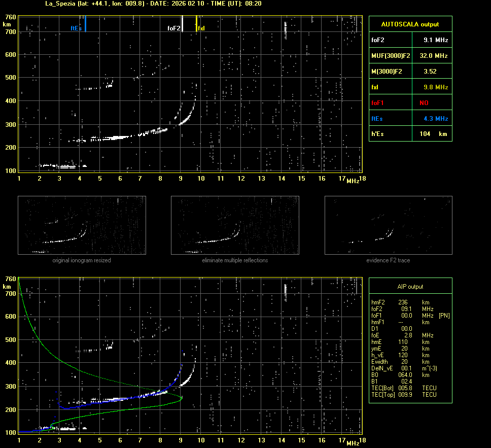
Task: Select the blue ftEs 4.3 MHz value
Action: click(436, 118)
